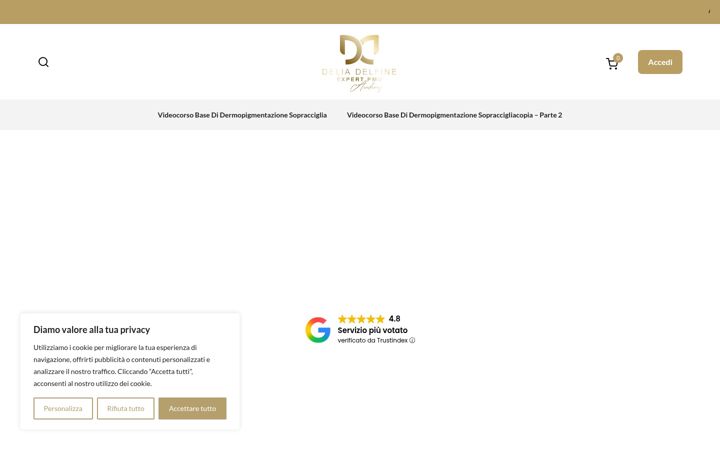Click Accettare tutto cookie button
This screenshot has height=450, width=720.
(192, 408)
